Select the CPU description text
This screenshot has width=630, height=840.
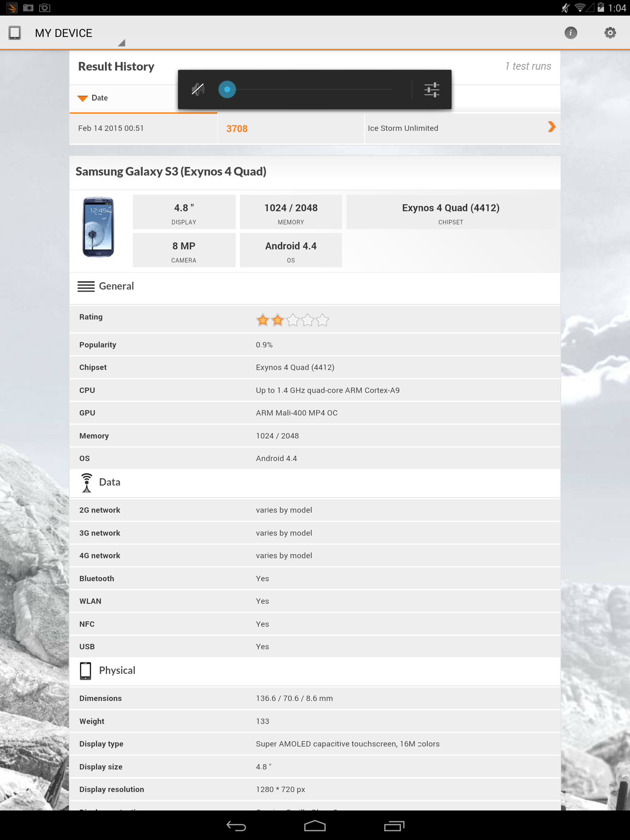pyautogui.click(x=328, y=390)
